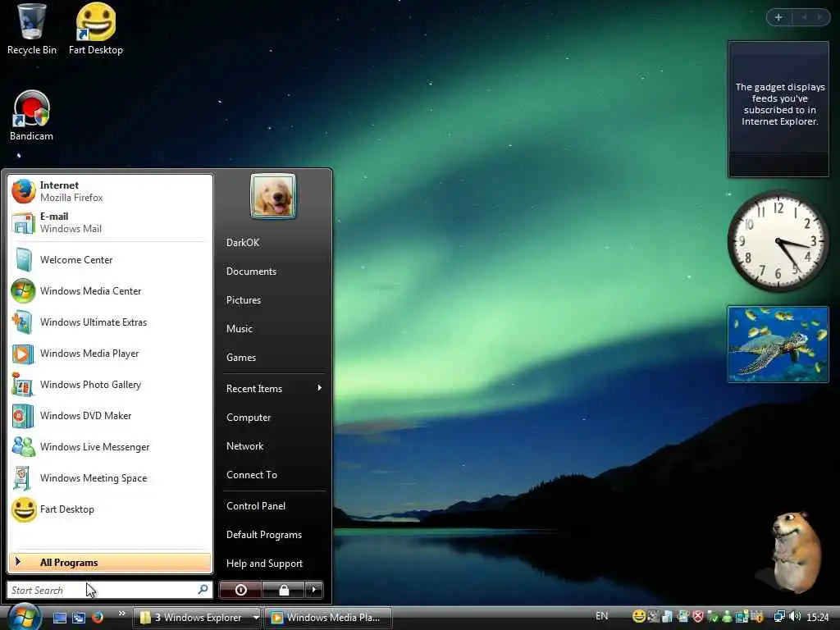The image size is (840, 630).
Task: Select Bandicam desktop shortcut
Action: (x=31, y=116)
